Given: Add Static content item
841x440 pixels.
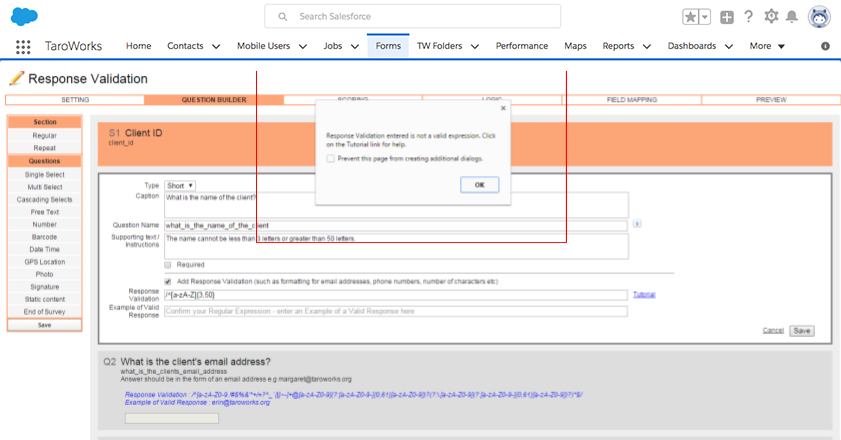Looking at the screenshot, I should click(45, 299).
